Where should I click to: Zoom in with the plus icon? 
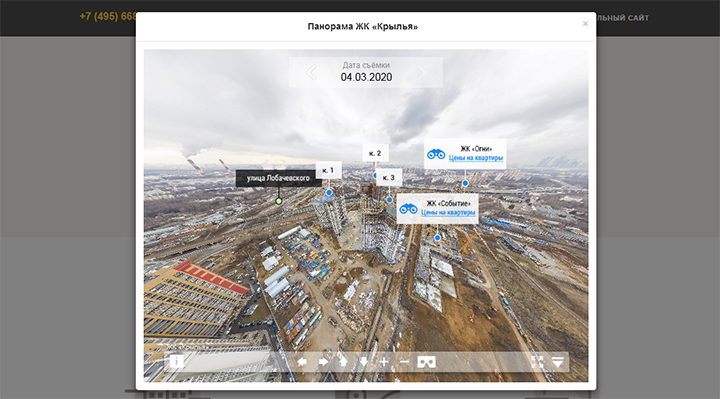pos(384,362)
